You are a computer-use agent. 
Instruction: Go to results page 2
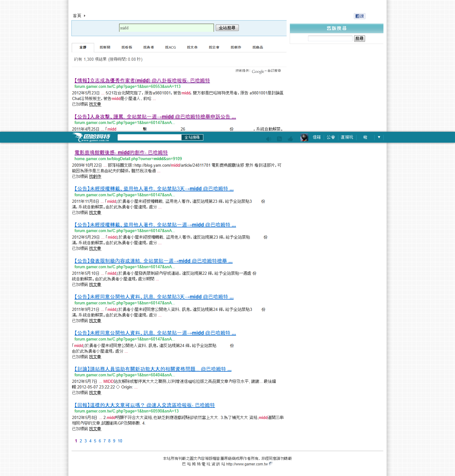pyautogui.click(x=81, y=441)
